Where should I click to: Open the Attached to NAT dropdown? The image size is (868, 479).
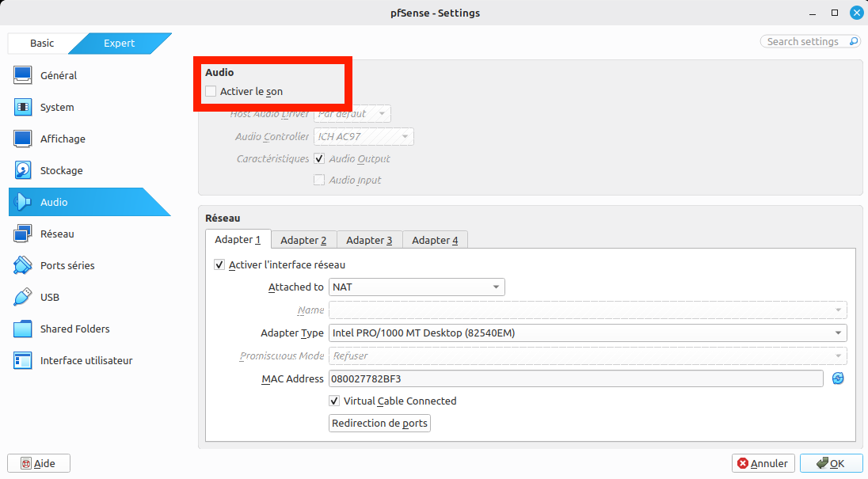coord(417,287)
